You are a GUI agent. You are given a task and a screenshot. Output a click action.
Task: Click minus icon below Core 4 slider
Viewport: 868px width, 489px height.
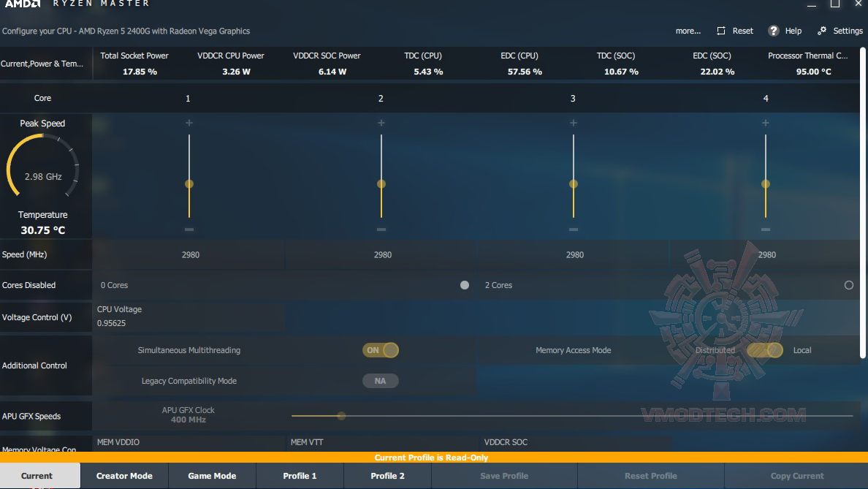(766, 230)
